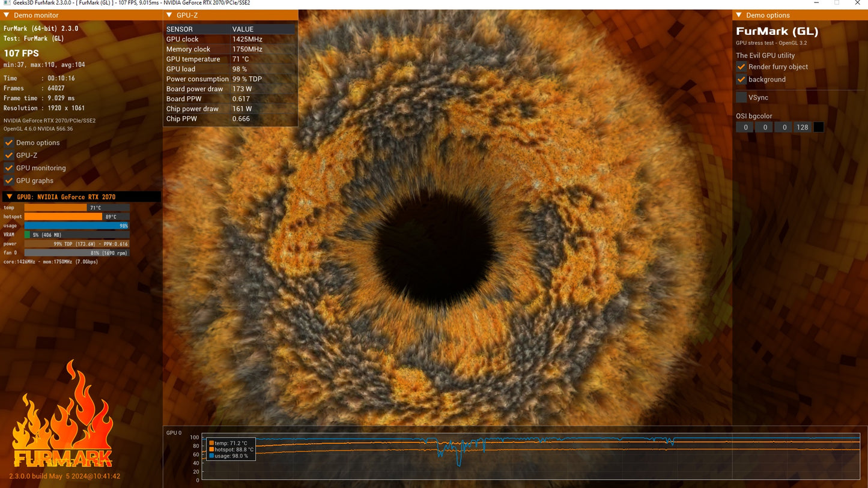Click the orange temp legend marker in graph
The height and width of the screenshot is (488, 868).
tap(211, 443)
